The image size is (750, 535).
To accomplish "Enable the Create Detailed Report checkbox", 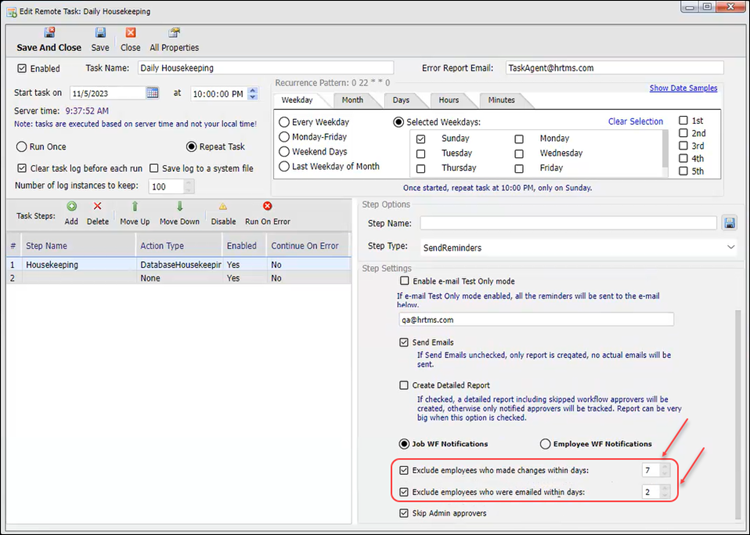I will [x=404, y=385].
